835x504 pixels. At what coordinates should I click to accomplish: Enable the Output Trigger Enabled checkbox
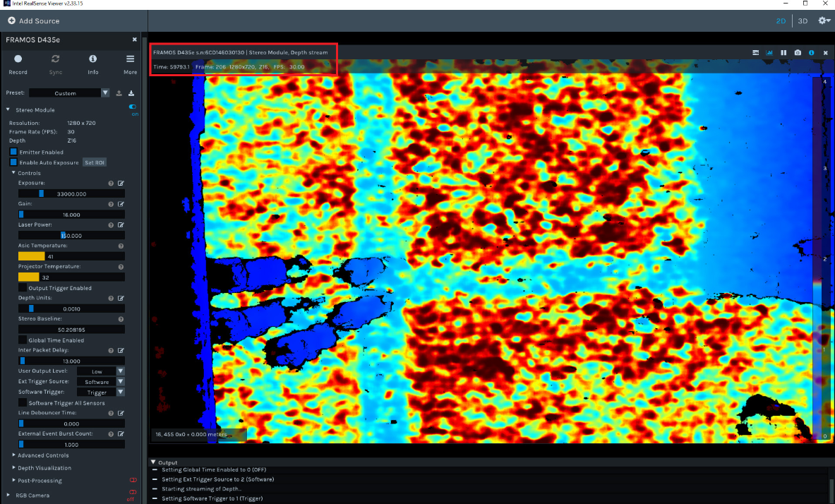pyautogui.click(x=23, y=288)
